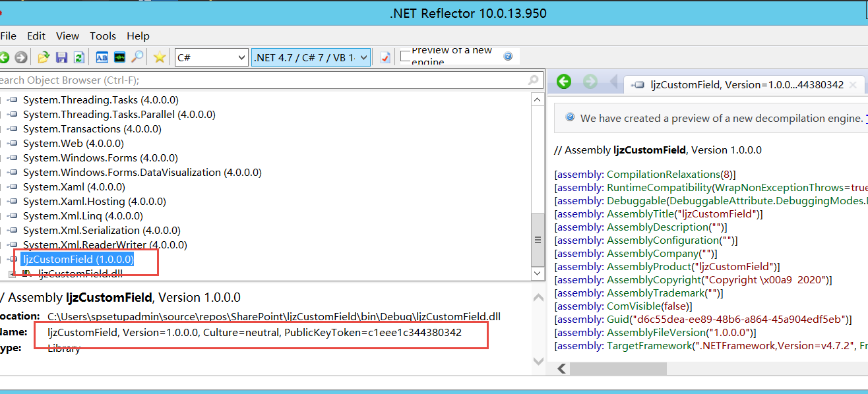Image resolution: width=868 pixels, height=394 pixels.
Task: Open search with the magnifier toolbar icon
Action: point(137,57)
